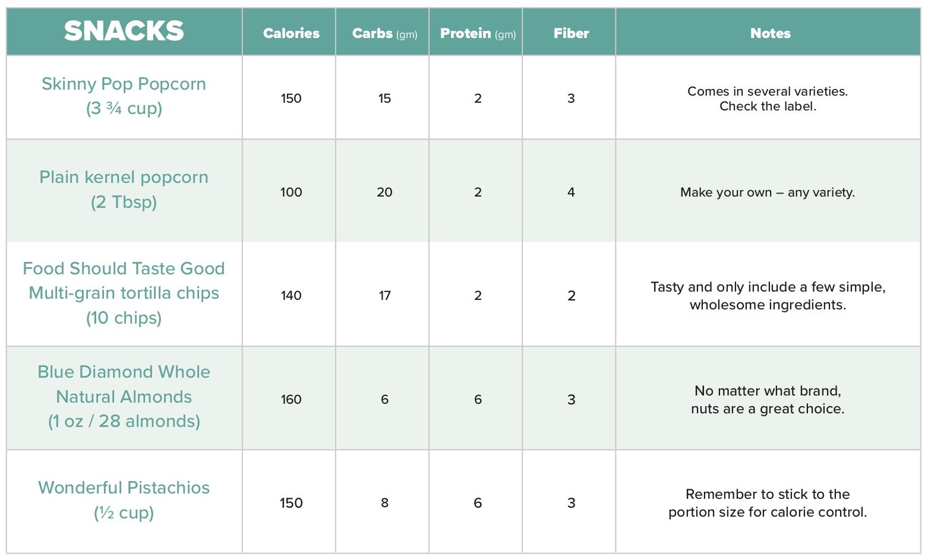Screen dimensions: 928x560
Task: Click the SNACKS table header
Action: coord(124,31)
